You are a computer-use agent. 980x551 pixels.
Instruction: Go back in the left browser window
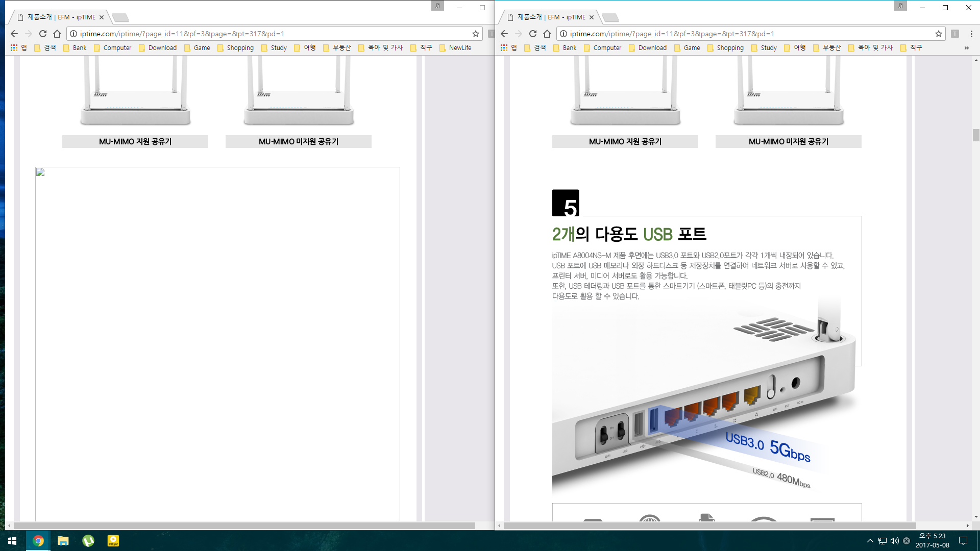point(14,34)
